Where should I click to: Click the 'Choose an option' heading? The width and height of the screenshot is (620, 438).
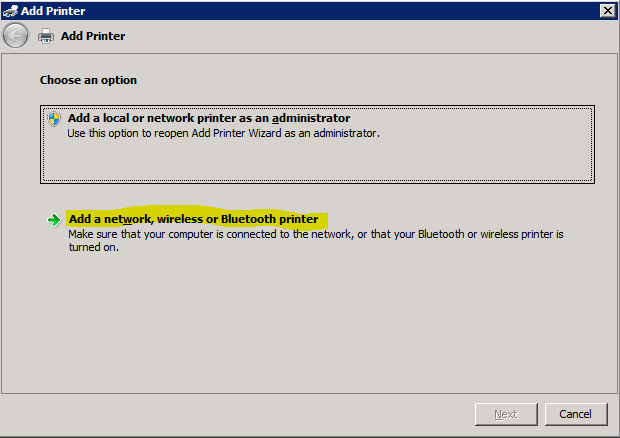[x=88, y=80]
